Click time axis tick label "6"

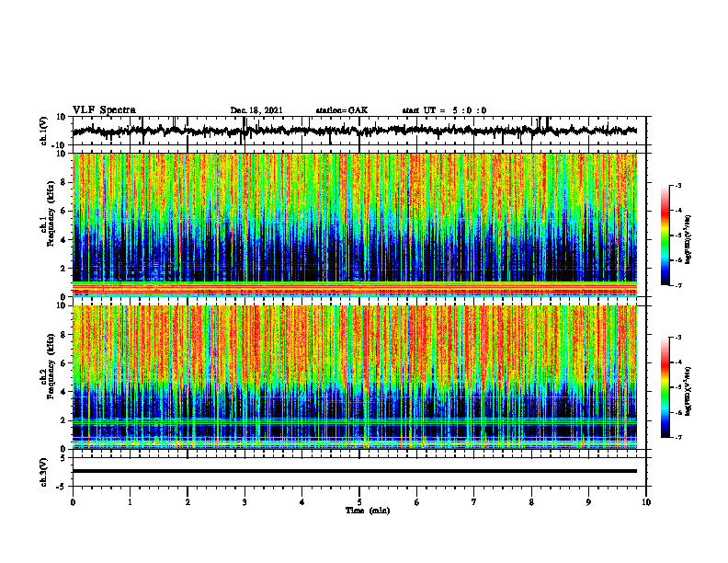point(417,502)
